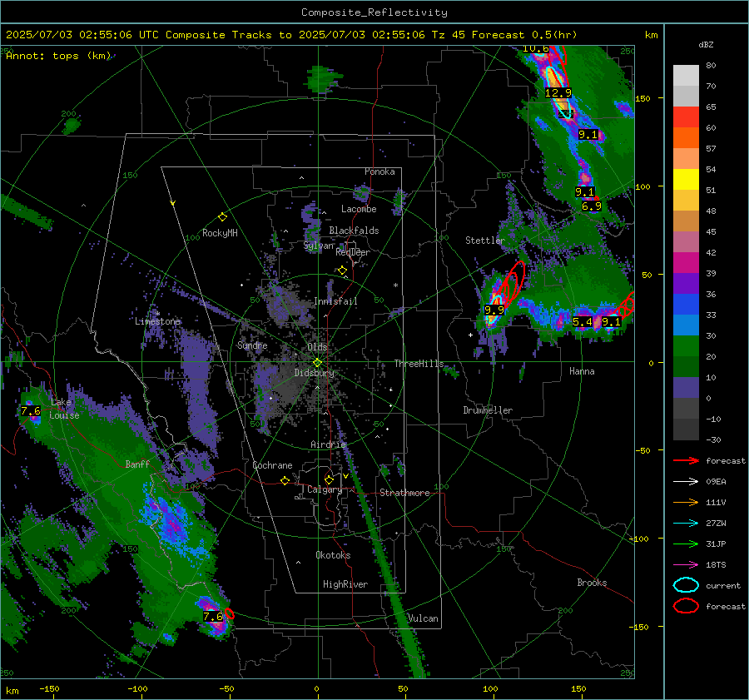
Task: Click the 'current' text beside the cyan ellipse
Action: [x=723, y=585]
